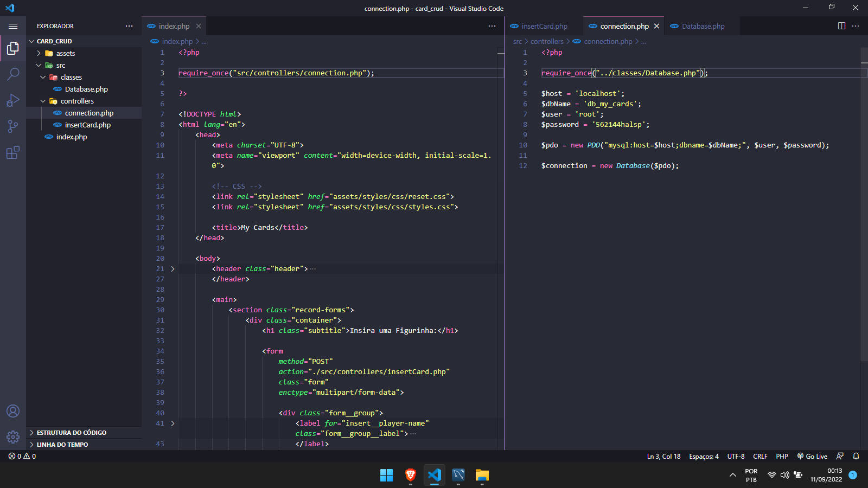Open Wi-Fi network settings in tray

pyautogui.click(x=772, y=475)
